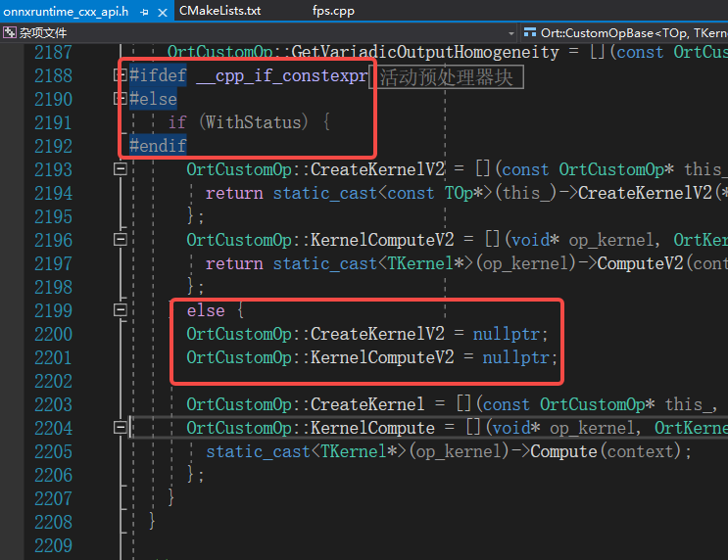Click WithStatus in the if condition
Image resolution: width=728 pixels, height=560 pixels.
point(254,122)
